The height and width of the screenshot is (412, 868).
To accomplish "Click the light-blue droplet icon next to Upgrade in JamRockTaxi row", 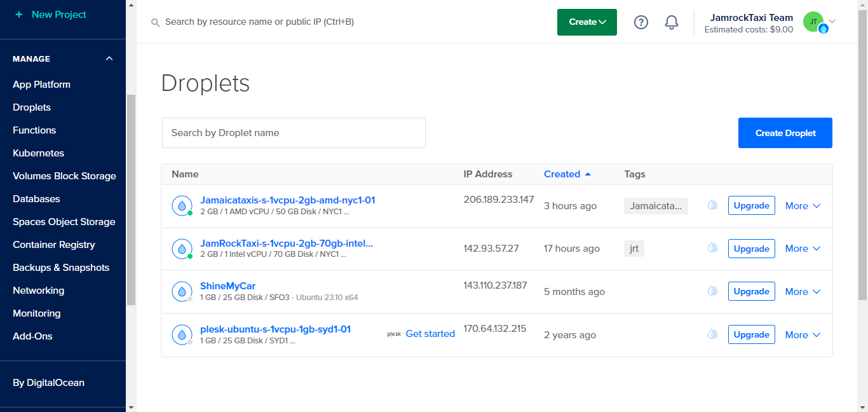I will click(713, 247).
